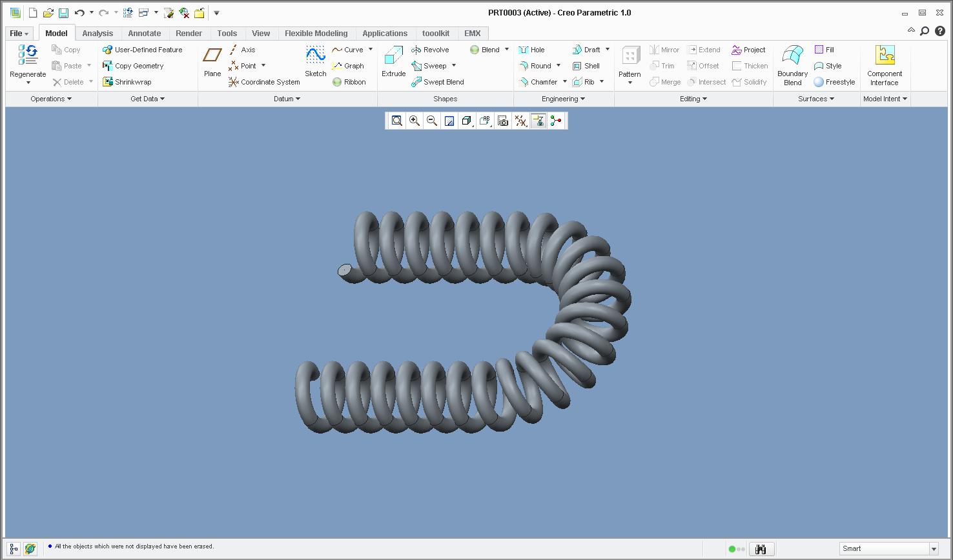Toggle the model tree icon in status bar
The image size is (953, 560).
tap(14, 549)
